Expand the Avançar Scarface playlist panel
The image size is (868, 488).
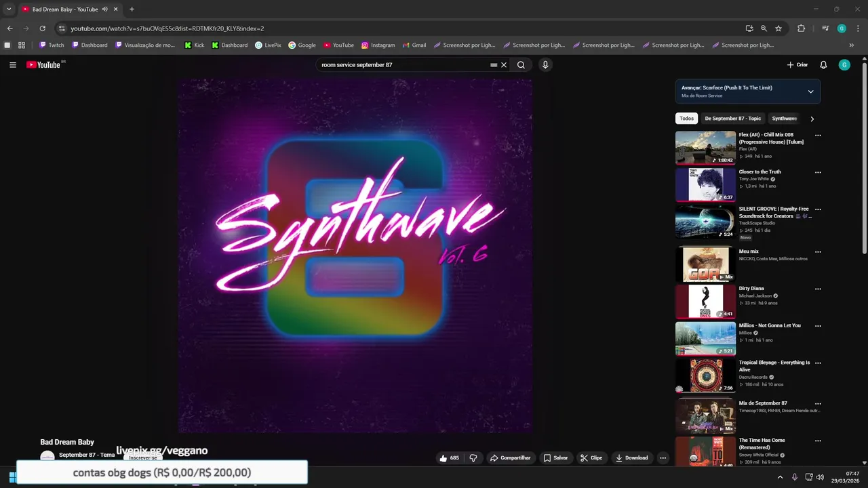pos(810,91)
